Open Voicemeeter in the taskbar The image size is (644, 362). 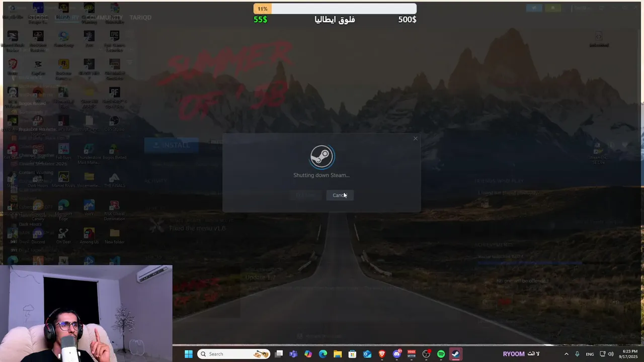click(412, 354)
